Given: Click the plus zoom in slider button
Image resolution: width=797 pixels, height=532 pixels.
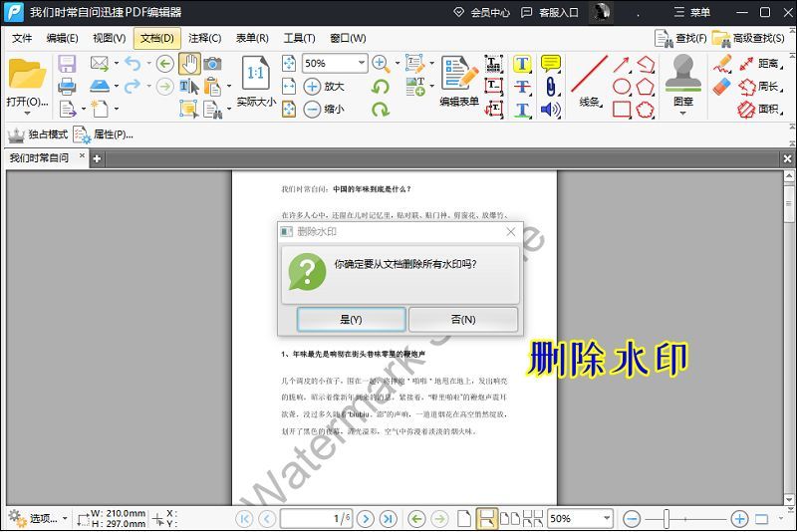Looking at the screenshot, I should click(739, 518).
